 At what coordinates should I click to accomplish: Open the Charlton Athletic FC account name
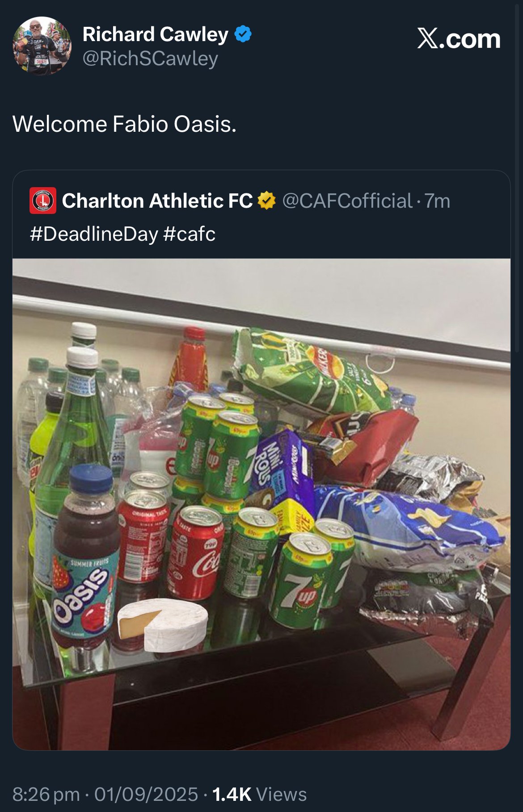[157, 201]
